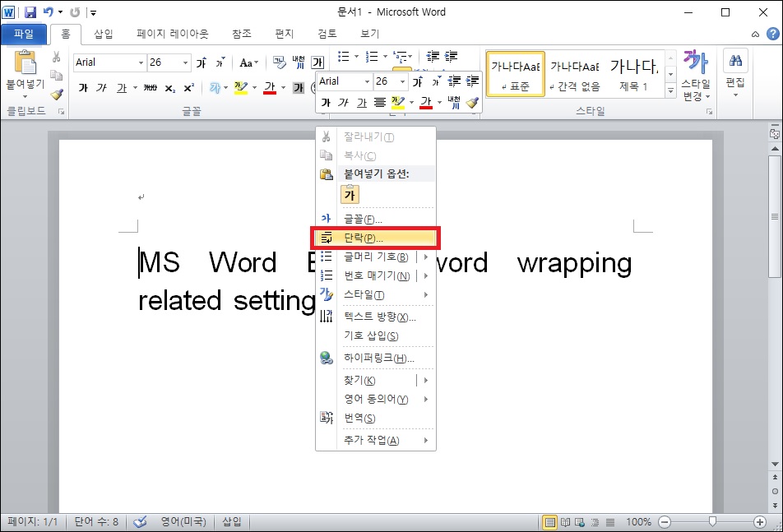
Task: Click the zoom out minus button
Action: [665, 522]
